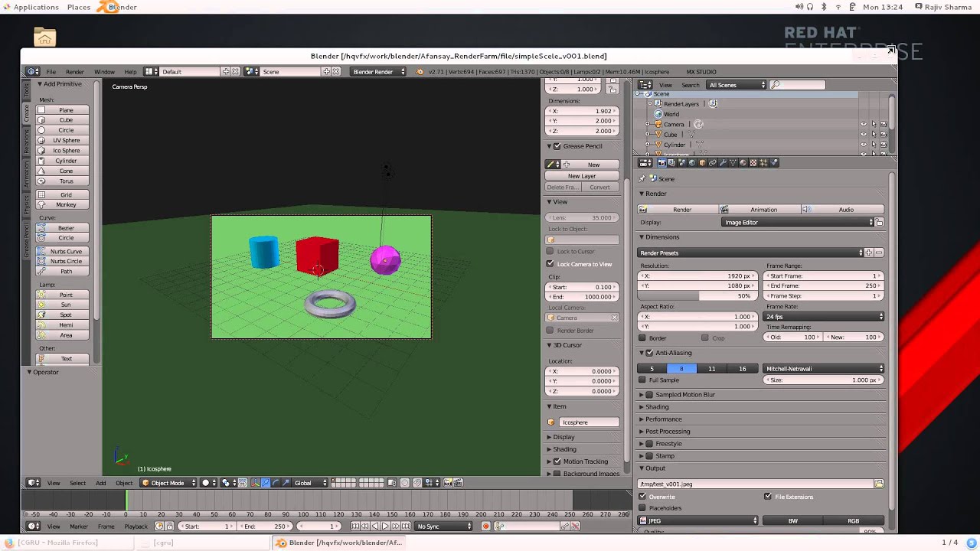
Task: Open the Render properties tab icon
Action: 661,162
